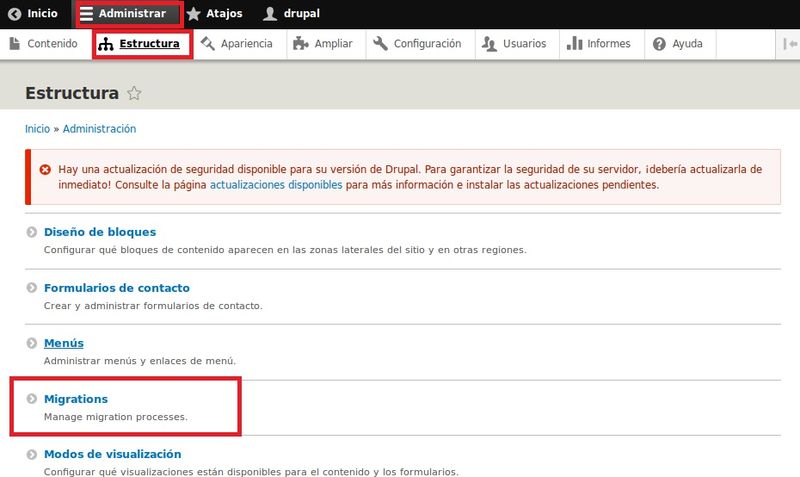Click arrow bullet beside Diseño de bloques
800x477 pixels.
(32, 232)
